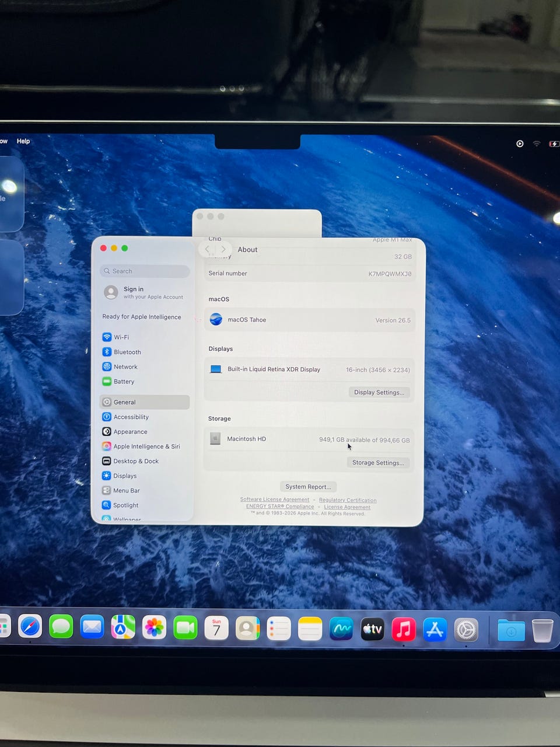Launch Music from the Dock

click(x=404, y=629)
